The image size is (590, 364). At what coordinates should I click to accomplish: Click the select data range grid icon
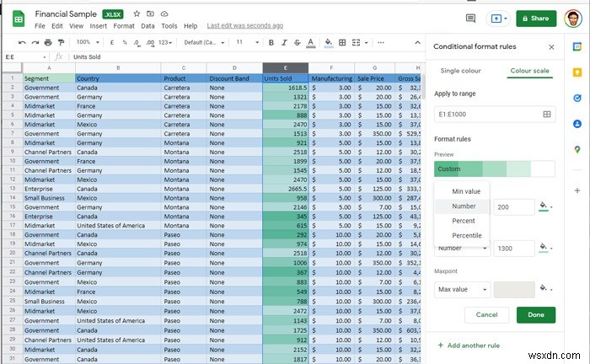point(547,115)
